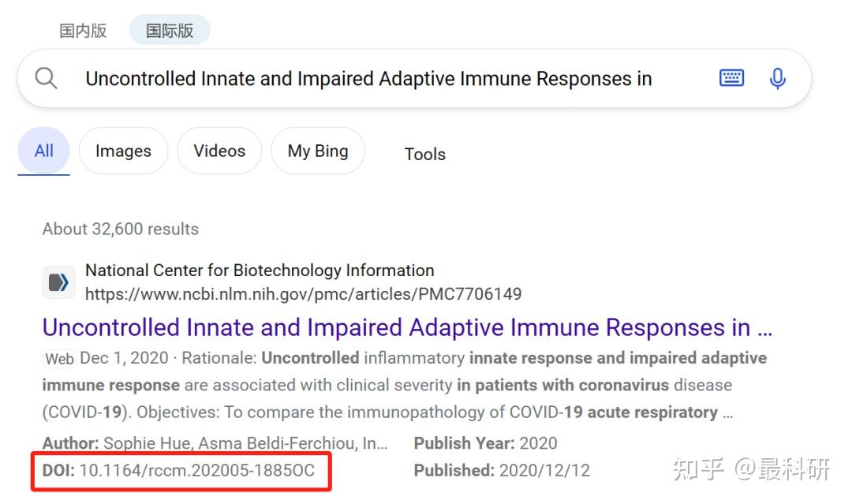
Task: Open the on-screen keyboard icon
Action: (731, 78)
